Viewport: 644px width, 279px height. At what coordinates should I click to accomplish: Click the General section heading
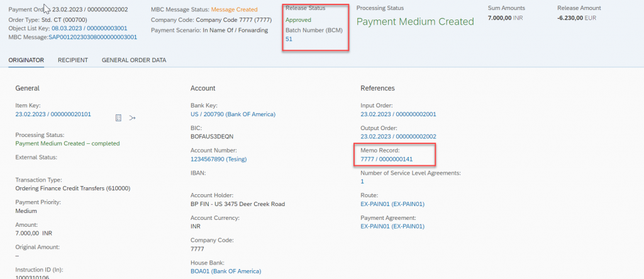(28, 88)
